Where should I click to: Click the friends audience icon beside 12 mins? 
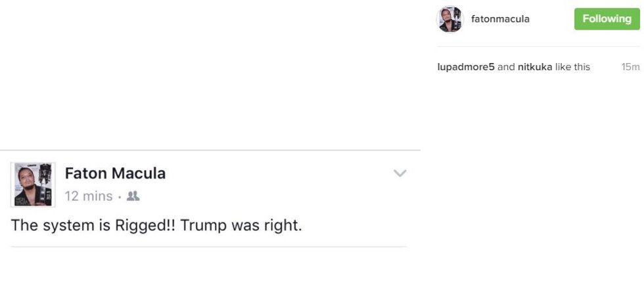pyautogui.click(x=133, y=196)
